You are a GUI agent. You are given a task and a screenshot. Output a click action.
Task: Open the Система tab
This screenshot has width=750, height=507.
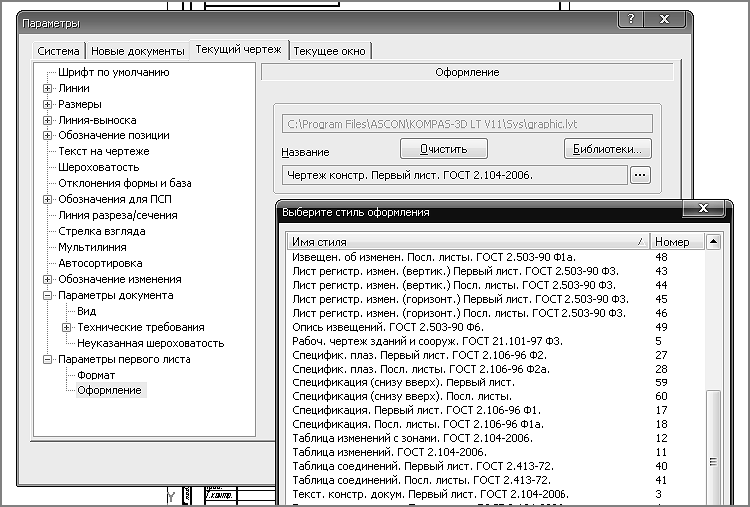[58, 51]
